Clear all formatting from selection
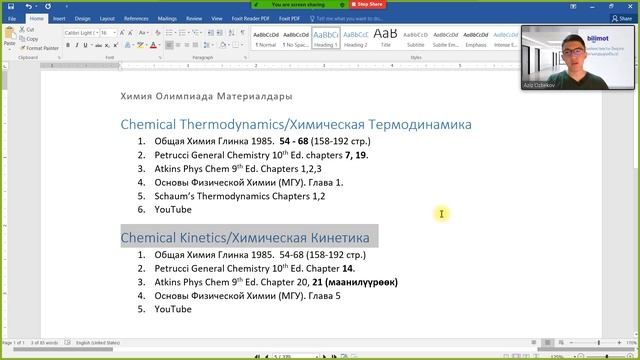Screen dimensions: 640x360 tap(158, 33)
